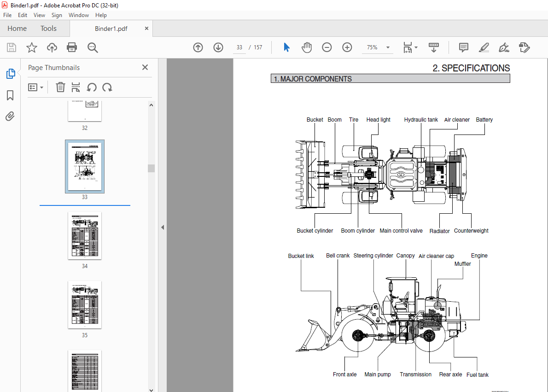Click the 'Air cleaner cap' label

[436, 256]
